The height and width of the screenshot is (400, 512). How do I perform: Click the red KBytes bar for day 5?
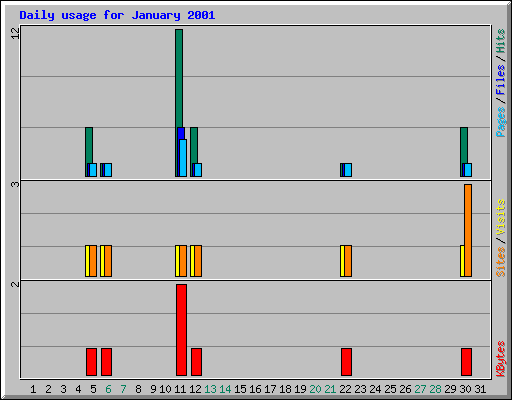pyautogui.click(x=91, y=362)
